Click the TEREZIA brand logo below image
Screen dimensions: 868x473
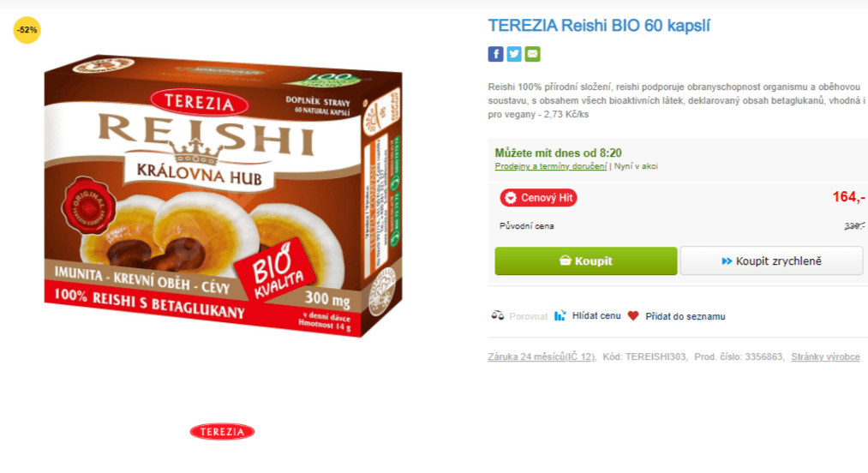[222, 432]
